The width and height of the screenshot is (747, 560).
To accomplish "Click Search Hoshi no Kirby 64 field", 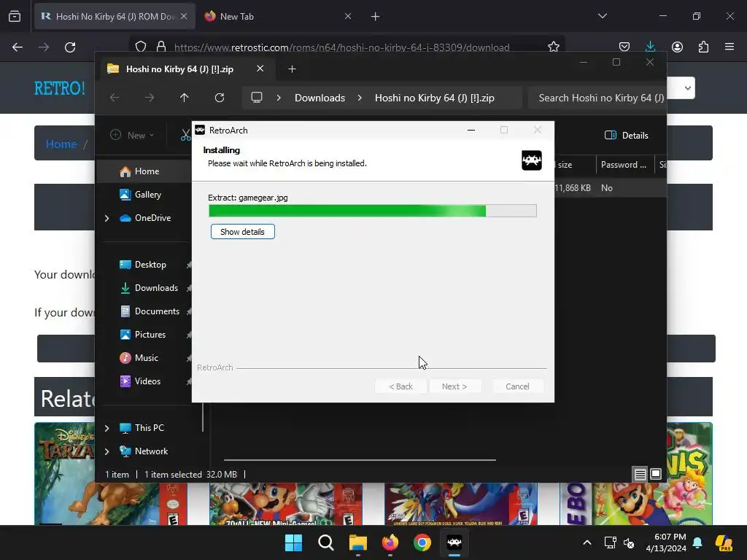I will pos(597,98).
